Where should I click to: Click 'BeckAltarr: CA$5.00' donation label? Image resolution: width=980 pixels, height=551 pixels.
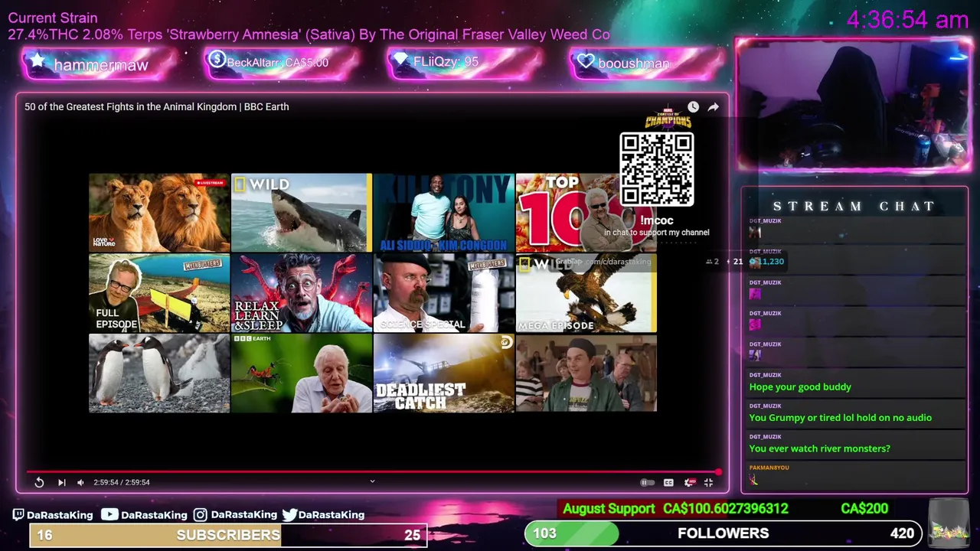pyautogui.click(x=277, y=63)
